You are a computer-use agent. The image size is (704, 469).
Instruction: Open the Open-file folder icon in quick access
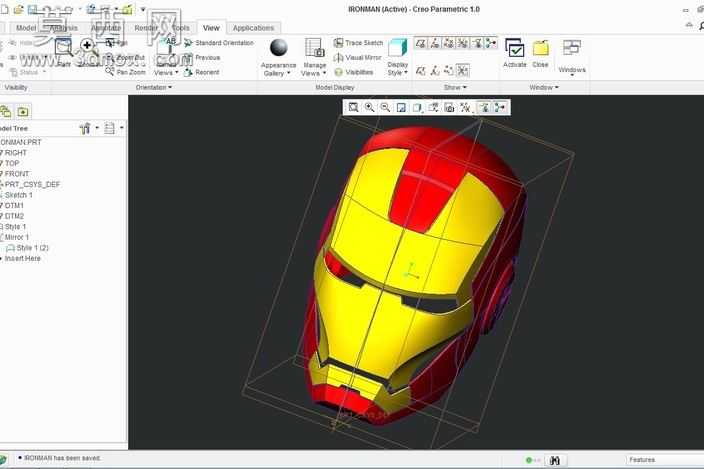point(18,9)
